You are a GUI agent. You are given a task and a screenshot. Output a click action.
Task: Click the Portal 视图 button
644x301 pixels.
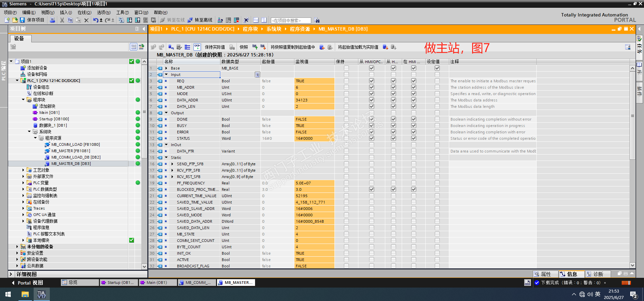30,283
